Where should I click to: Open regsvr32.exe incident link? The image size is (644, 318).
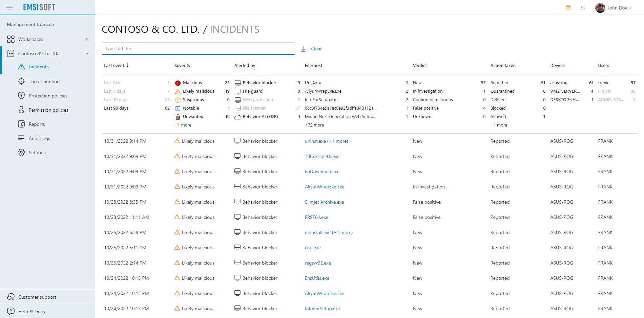tap(318, 263)
